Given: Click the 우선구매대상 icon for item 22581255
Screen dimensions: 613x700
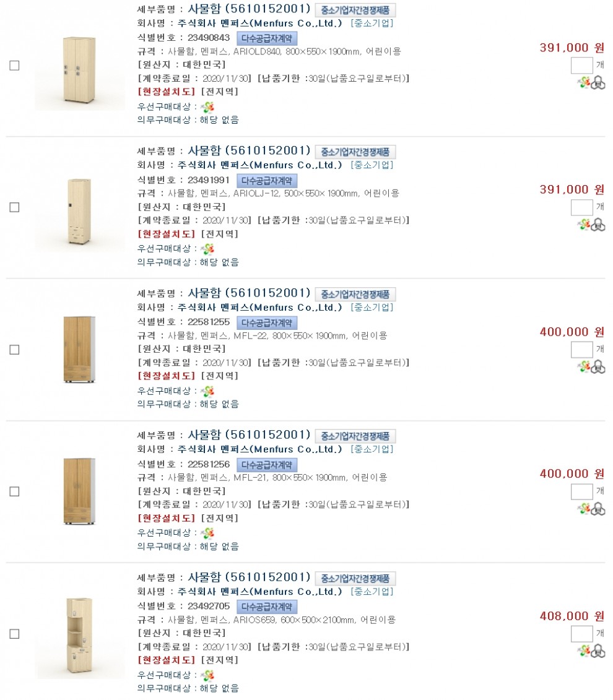Looking at the screenshot, I should click(x=207, y=391).
